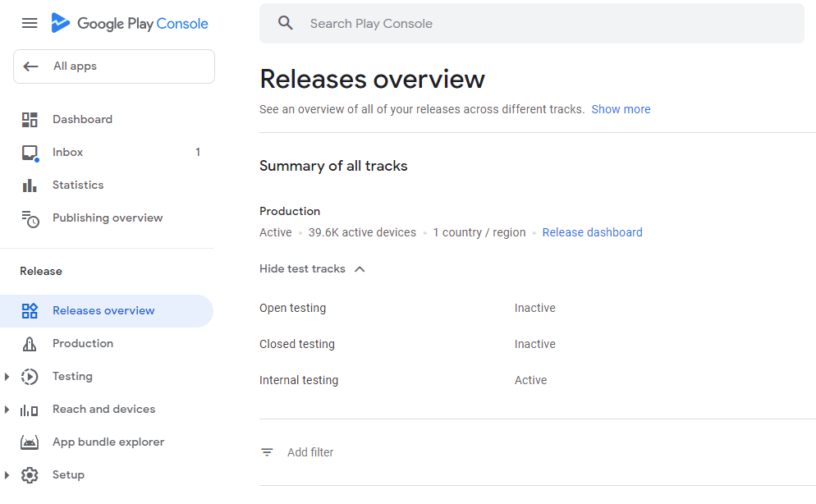Click the back arrow beside All apps
816x504 pixels.
pyautogui.click(x=30, y=66)
